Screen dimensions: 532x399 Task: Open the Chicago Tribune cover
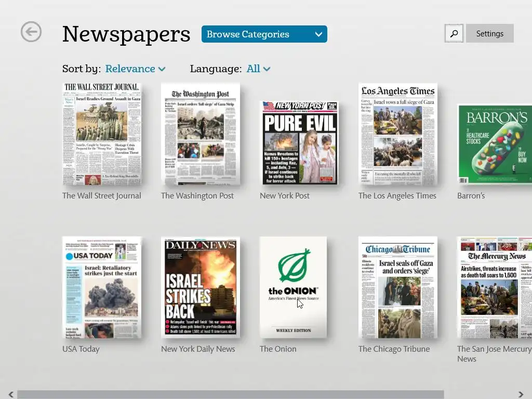[x=397, y=287]
